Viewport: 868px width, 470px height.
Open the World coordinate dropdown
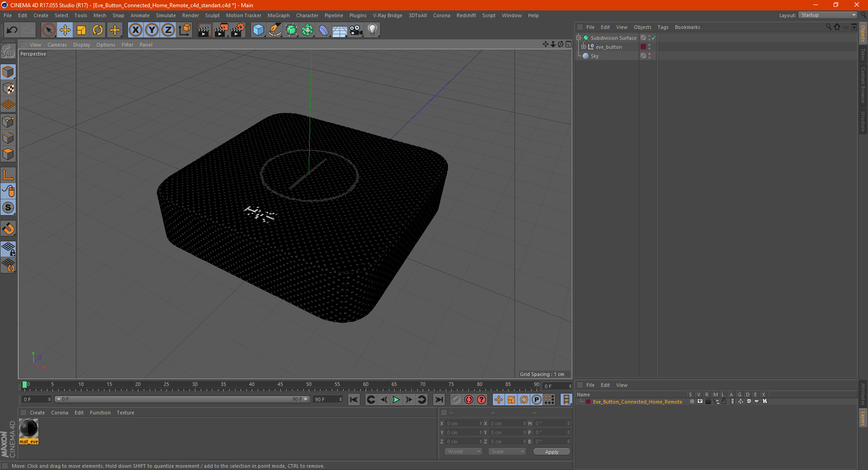pos(463,451)
